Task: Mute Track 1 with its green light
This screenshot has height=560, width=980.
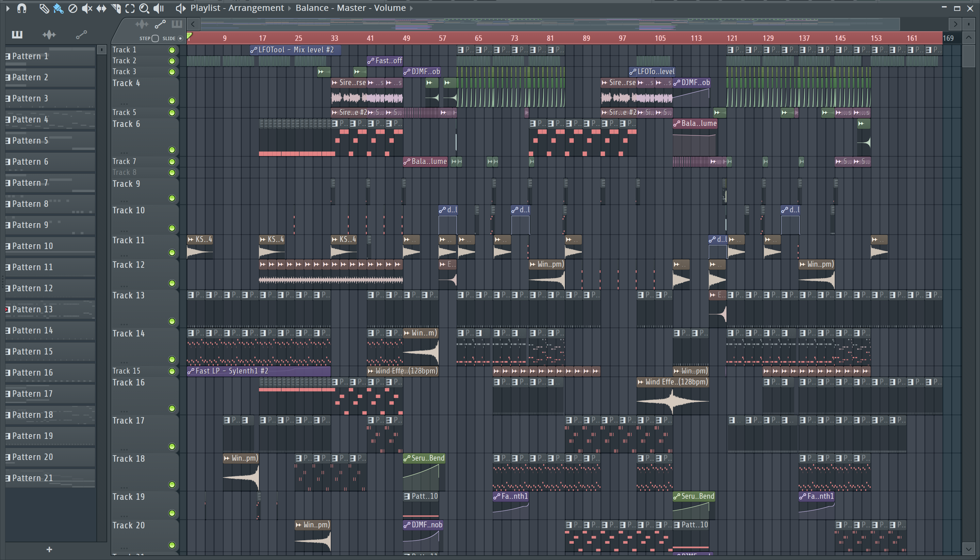Action: click(x=172, y=50)
